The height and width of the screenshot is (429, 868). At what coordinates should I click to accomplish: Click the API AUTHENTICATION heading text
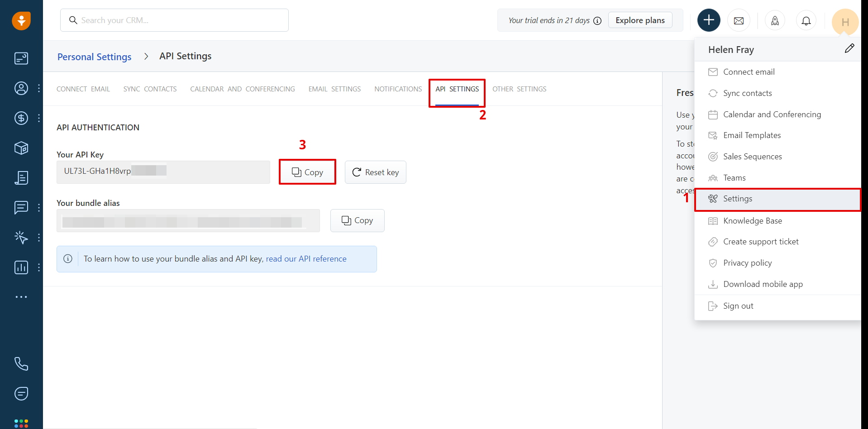pyautogui.click(x=98, y=128)
